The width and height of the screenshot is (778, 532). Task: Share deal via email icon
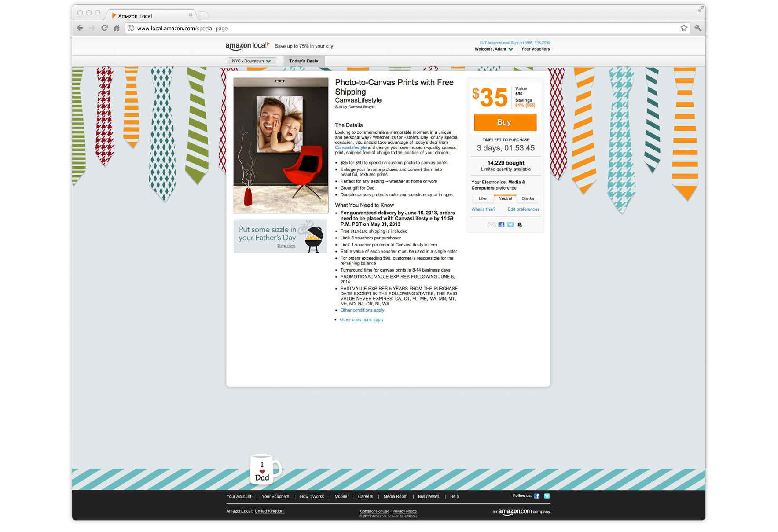pos(492,225)
